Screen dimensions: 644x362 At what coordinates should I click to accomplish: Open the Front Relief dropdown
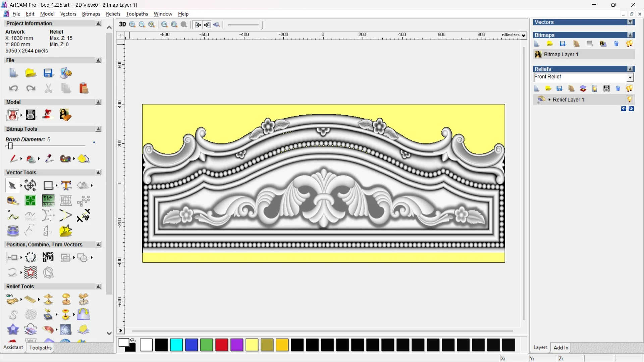click(630, 77)
